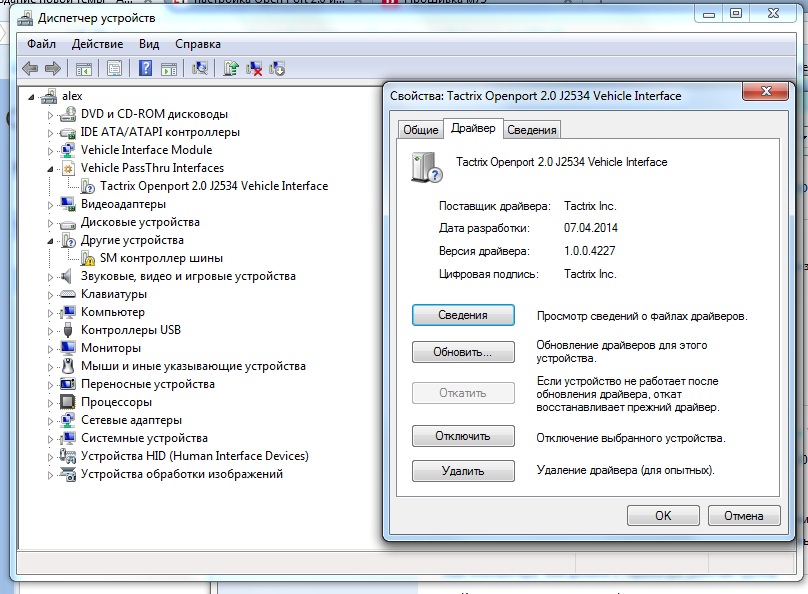Toggle the console tree pane icon

click(83, 68)
